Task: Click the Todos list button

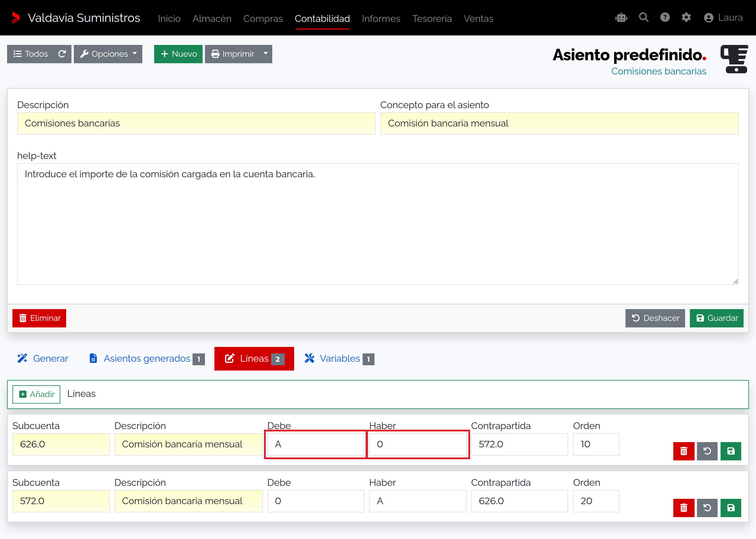Action: 31,54
